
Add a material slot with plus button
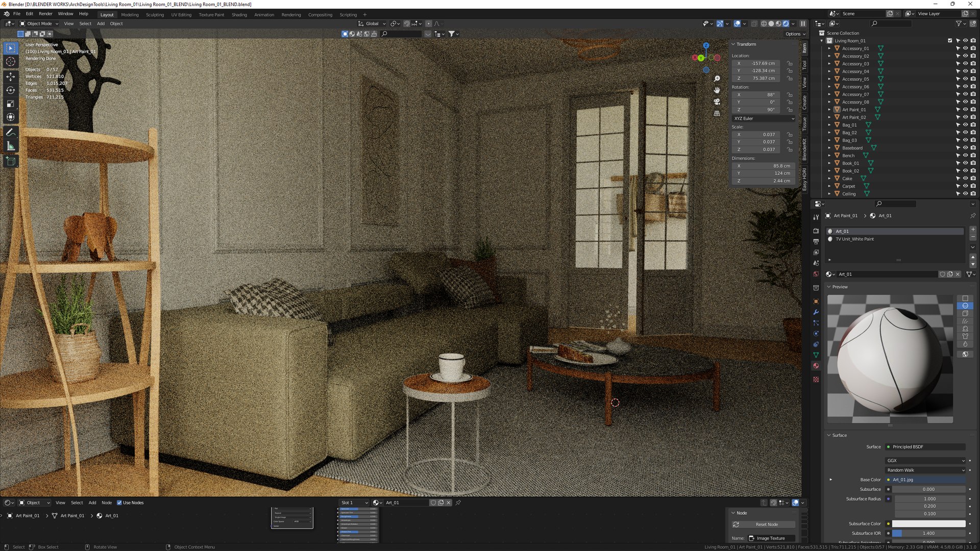click(973, 230)
